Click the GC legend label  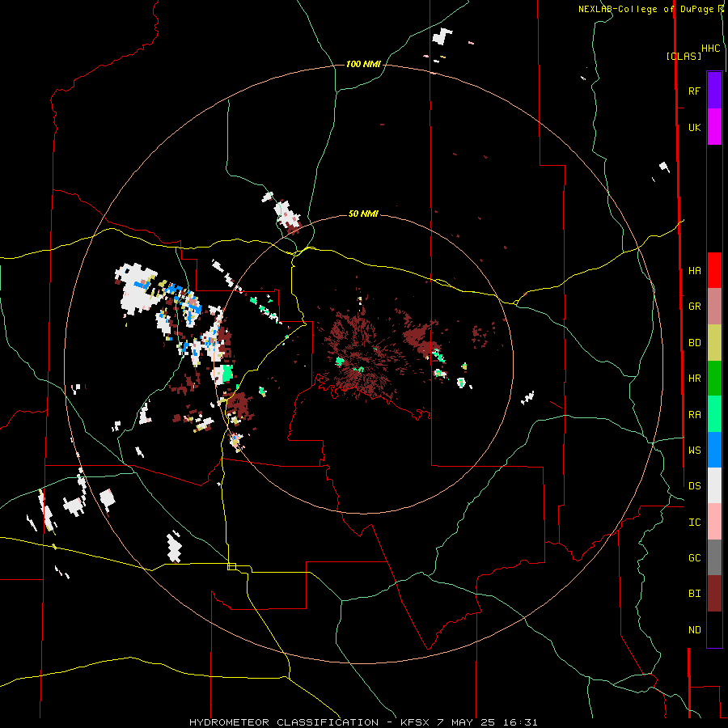tap(694, 557)
